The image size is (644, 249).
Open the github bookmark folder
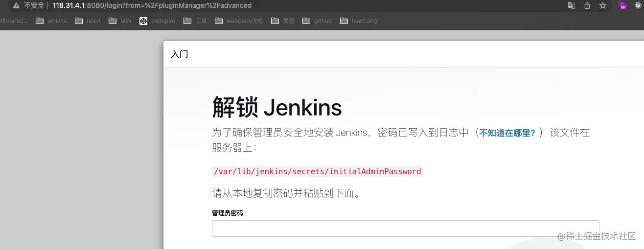tap(317, 21)
